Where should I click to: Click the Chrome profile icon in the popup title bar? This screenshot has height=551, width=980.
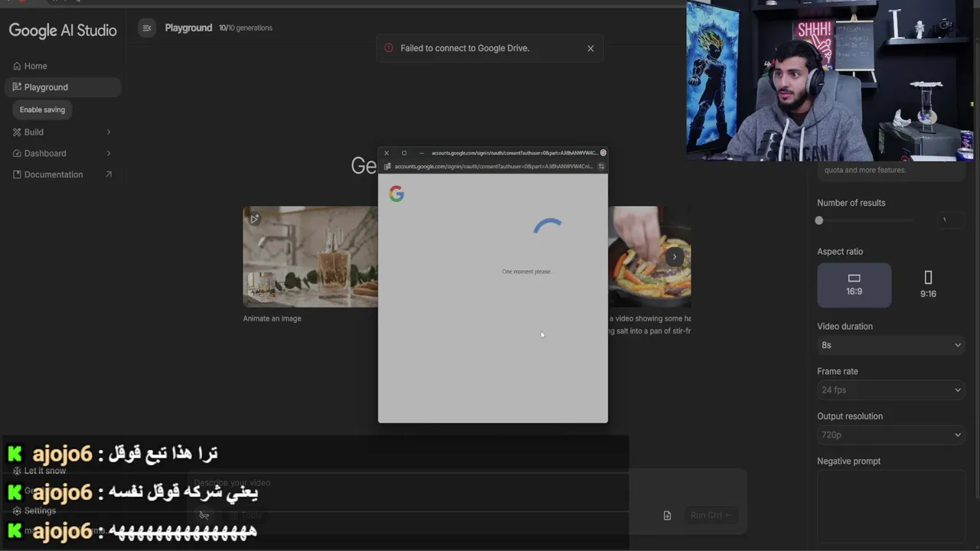(x=603, y=153)
